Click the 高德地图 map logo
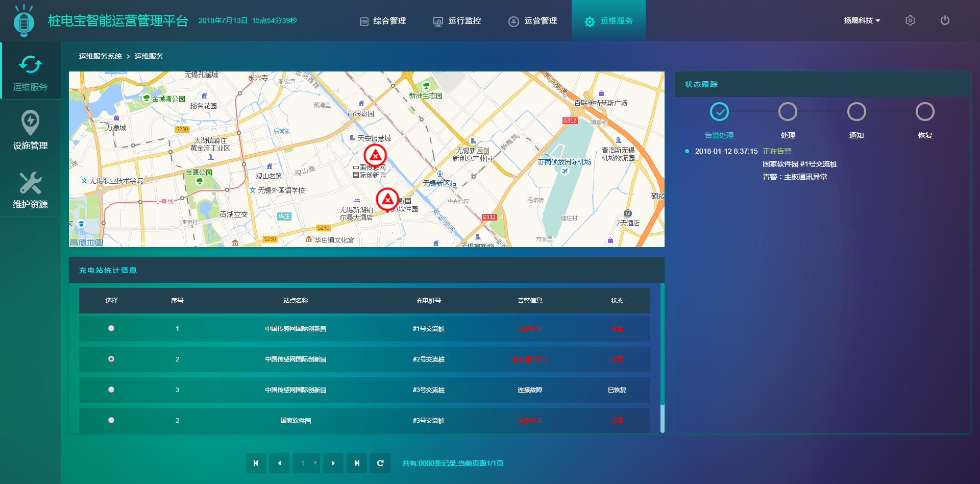Viewport: 980px width, 484px height. pyautogui.click(x=86, y=243)
